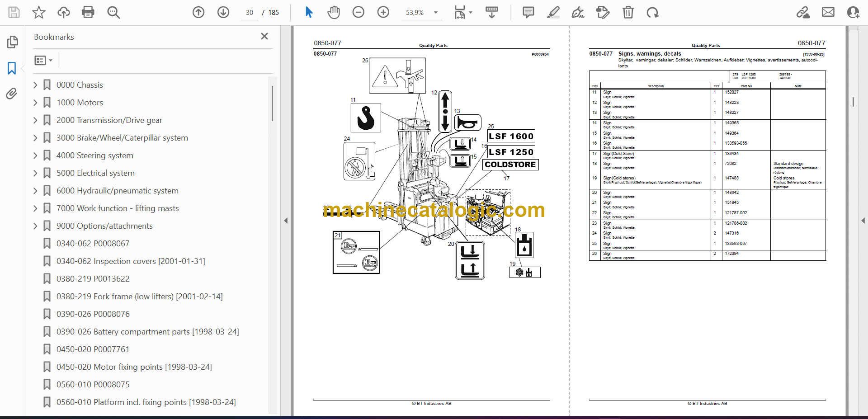Select the 5000 Electrical system bookmark label

[95, 173]
